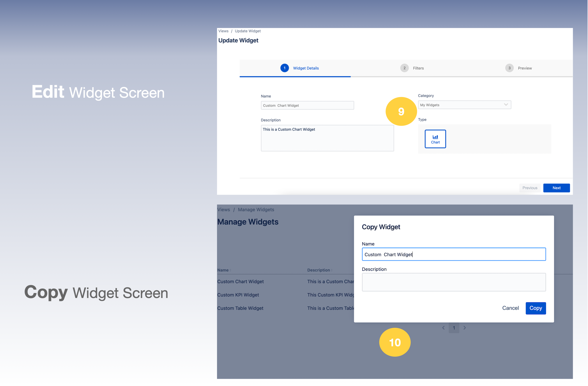Viewport: 588px width, 386px height.
Task: Cancel the Copy Widget dialog
Action: click(x=510, y=308)
